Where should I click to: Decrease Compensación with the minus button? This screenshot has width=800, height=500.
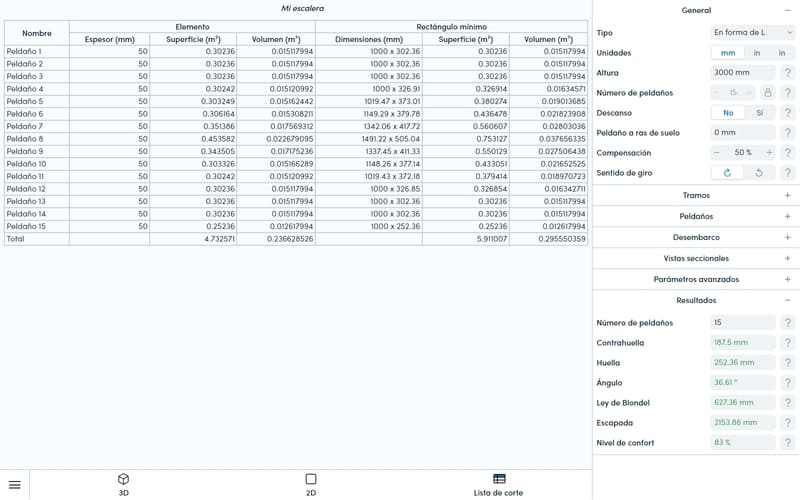717,153
